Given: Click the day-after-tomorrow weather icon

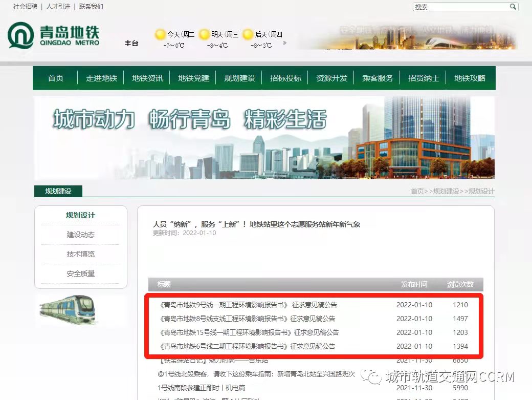Looking at the screenshot, I should pos(248,34).
